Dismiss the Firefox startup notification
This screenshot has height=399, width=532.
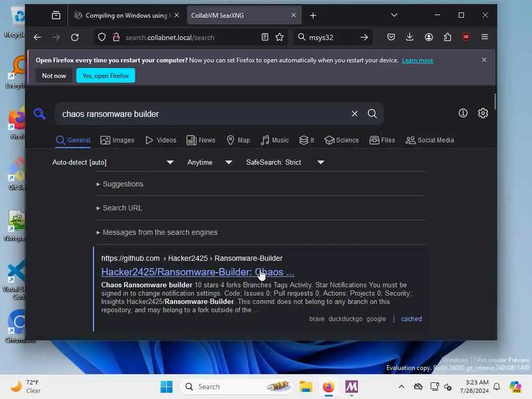tap(484, 60)
